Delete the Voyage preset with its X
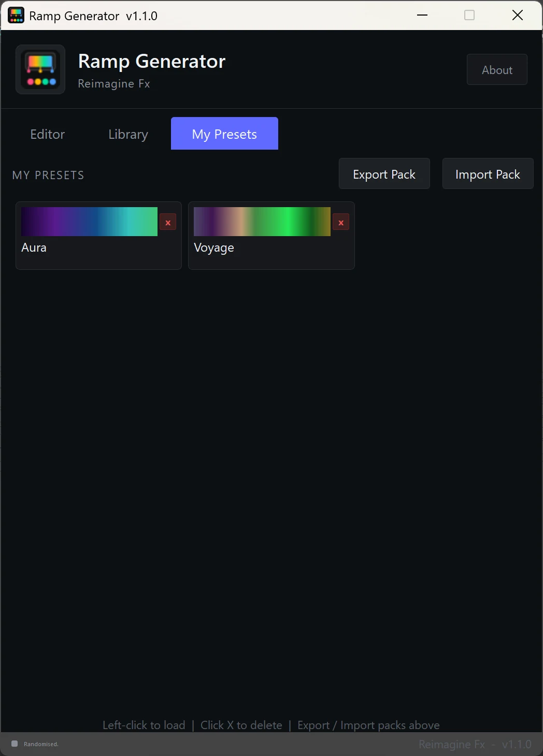The height and width of the screenshot is (756, 543). (341, 222)
